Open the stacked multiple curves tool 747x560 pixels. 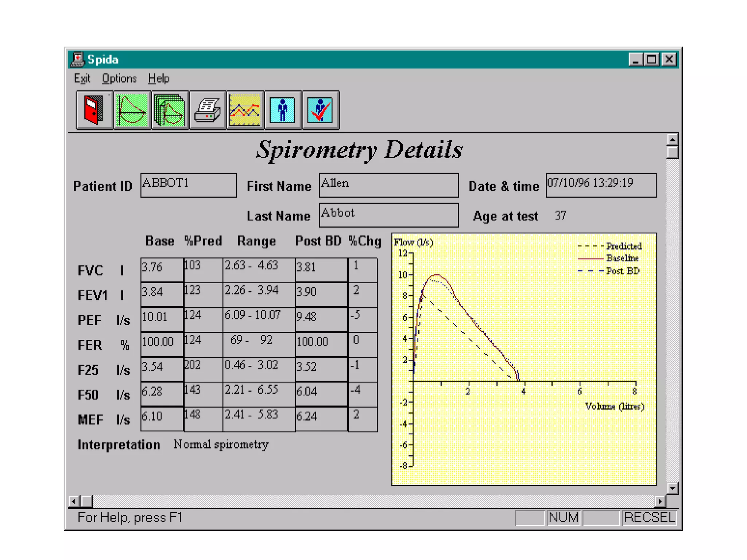(170, 110)
